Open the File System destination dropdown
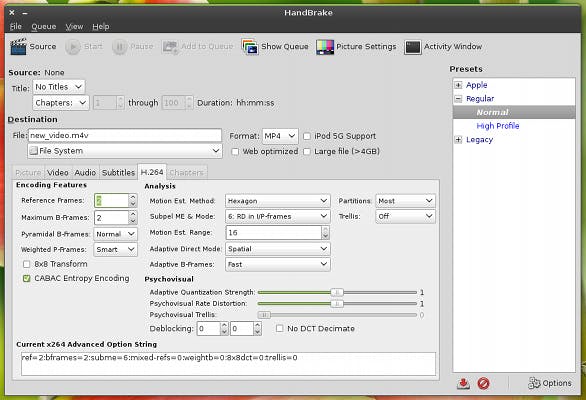Viewport: 586px width, 400px height. coord(125,151)
